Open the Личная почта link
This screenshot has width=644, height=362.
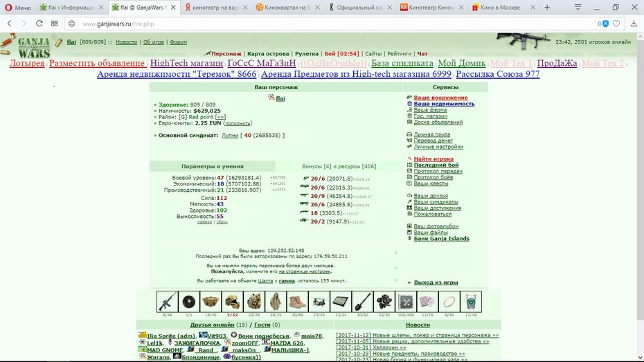431,134
